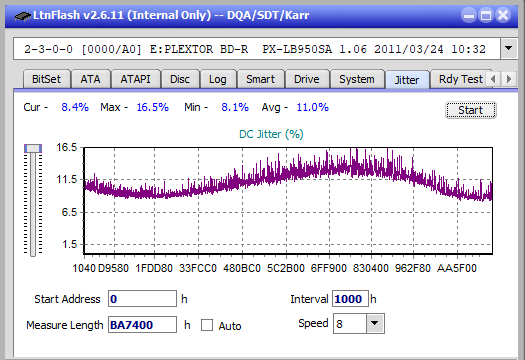Click the Min jitter value 8.1%

tap(235, 107)
